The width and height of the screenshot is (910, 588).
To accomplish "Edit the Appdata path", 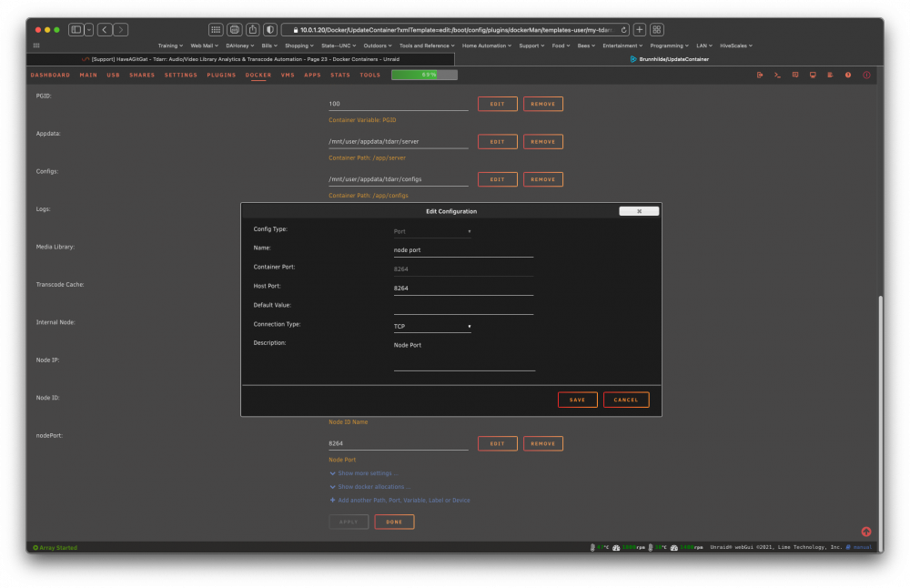I will pyautogui.click(x=498, y=142).
